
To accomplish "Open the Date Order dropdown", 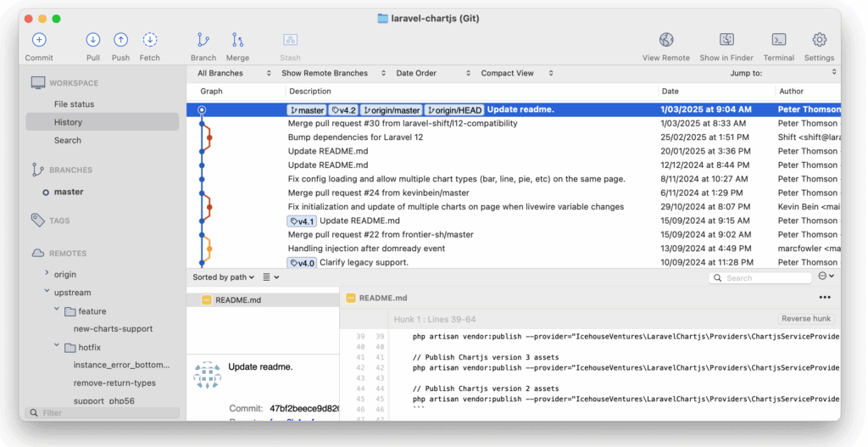I will 432,73.
